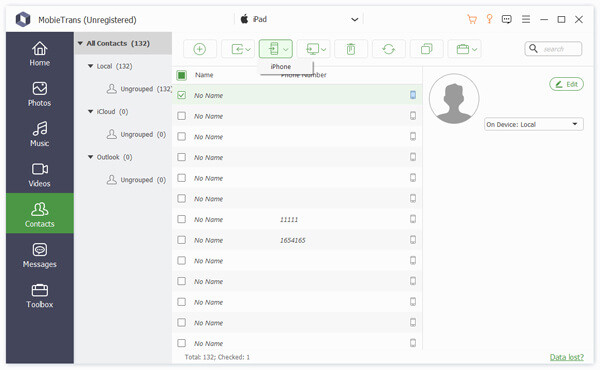The width and height of the screenshot is (600, 370).
Task: Select iPhone from export-to-device menu
Action: coord(281,67)
